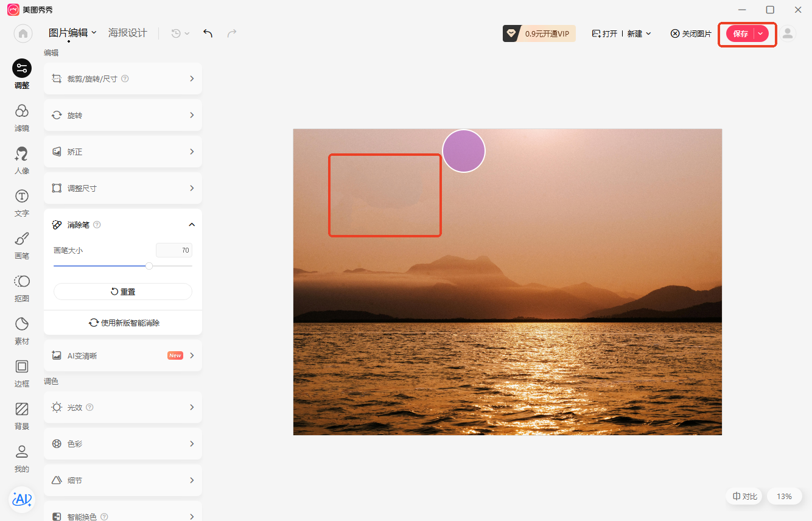Click 关闭图片 to close image
This screenshot has height=521, width=812.
point(691,33)
